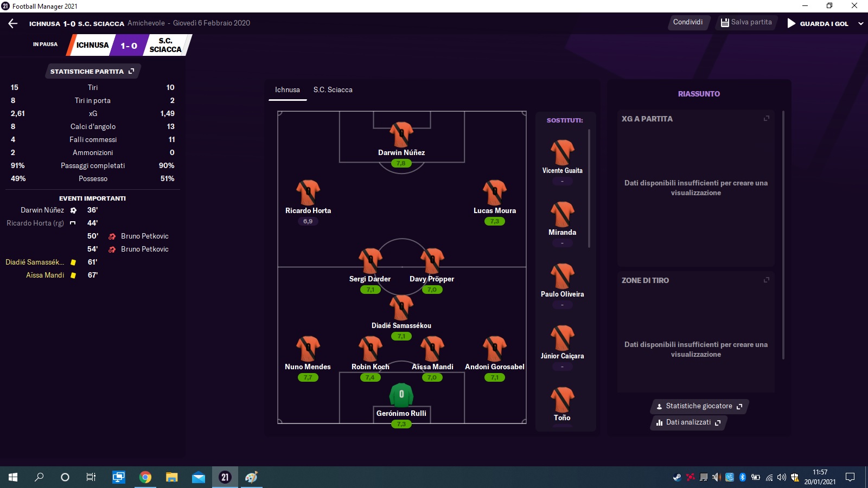Click S.C. SCIACCA team name in scoreboard

click(x=165, y=45)
